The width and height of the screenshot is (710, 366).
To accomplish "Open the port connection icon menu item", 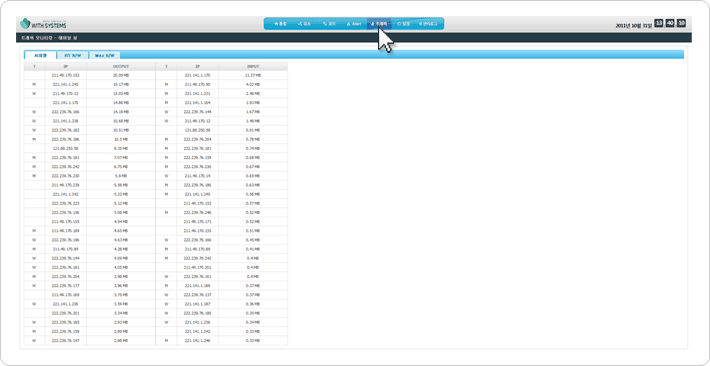I will [x=329, y=24].
